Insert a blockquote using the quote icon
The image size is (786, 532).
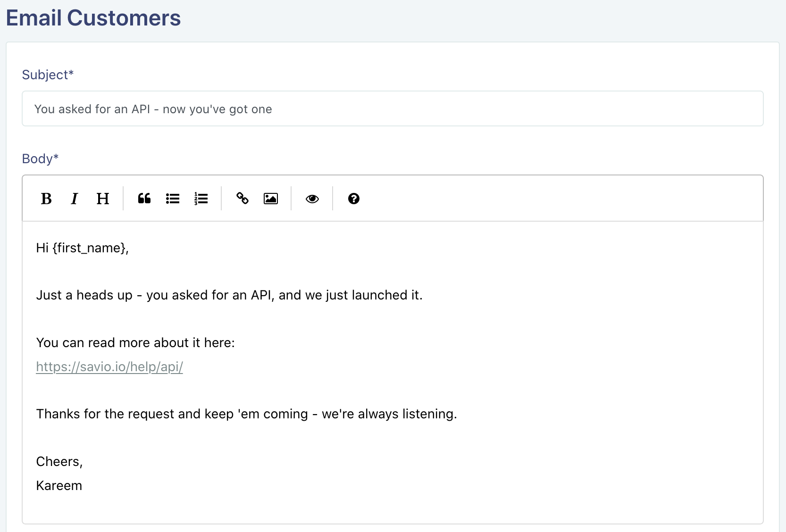pos(144,199)
